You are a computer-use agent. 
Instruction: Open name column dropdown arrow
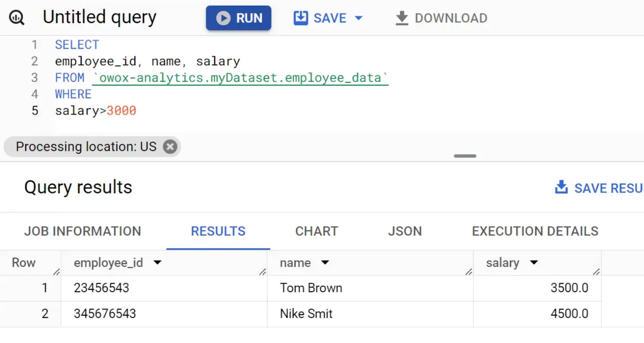pyautogui.click(x=325, y=263)
